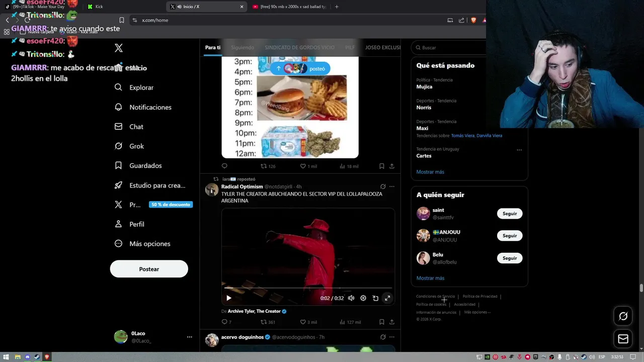644x362 pixels.
Task: Open Guardados bookmarks in the sidebar
Action: click(138, 166)
